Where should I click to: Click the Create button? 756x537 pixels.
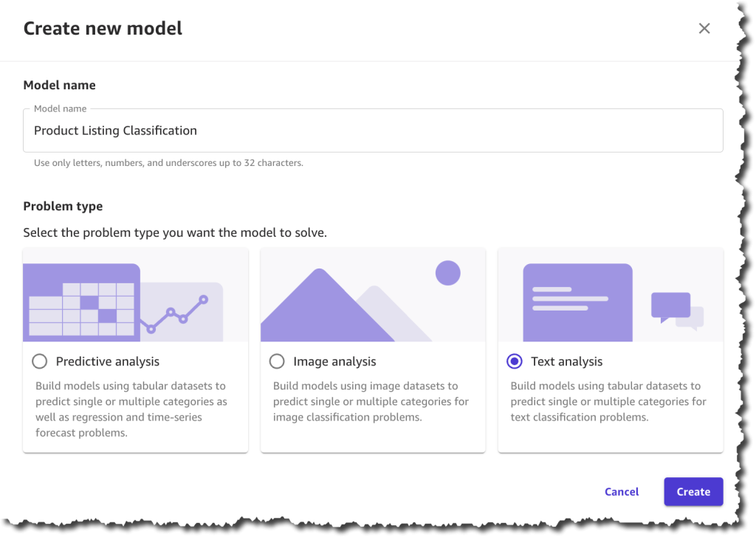click(x=693, y=492)
